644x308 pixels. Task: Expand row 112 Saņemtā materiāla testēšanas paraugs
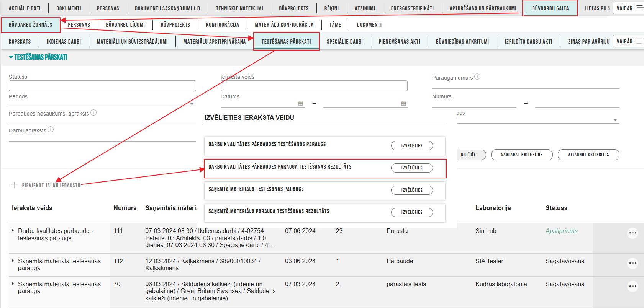pyautogui.click(x=13, y=261)
